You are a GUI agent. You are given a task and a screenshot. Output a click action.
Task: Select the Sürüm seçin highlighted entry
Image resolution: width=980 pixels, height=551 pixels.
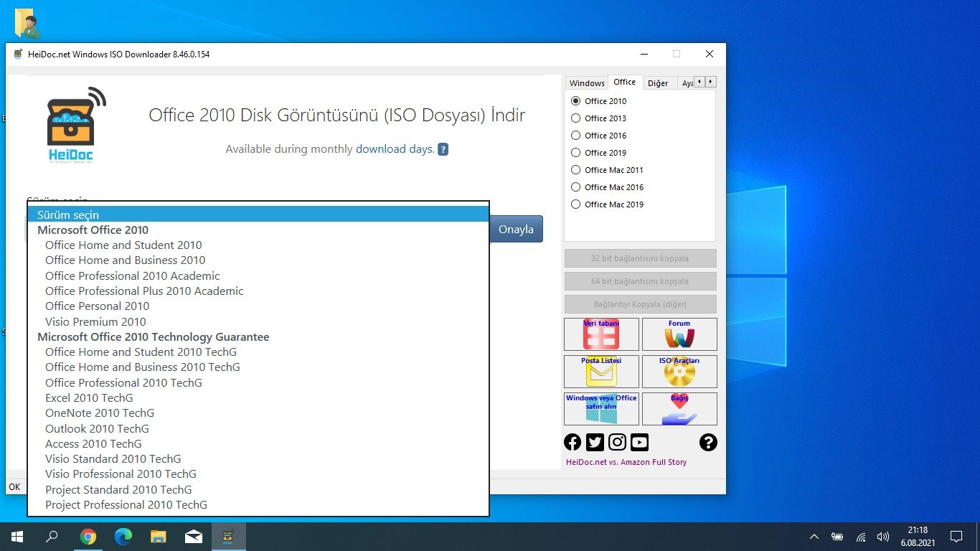tap(258, 215)
